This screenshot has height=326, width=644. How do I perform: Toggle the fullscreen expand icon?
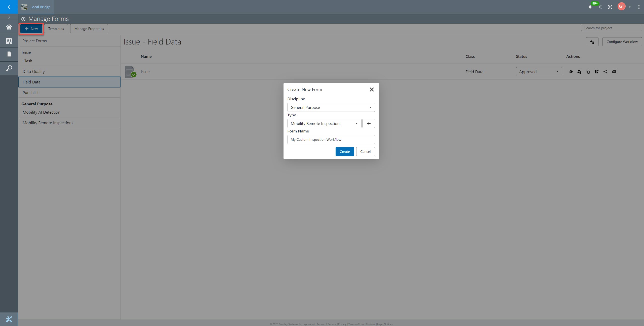[610, 7]
